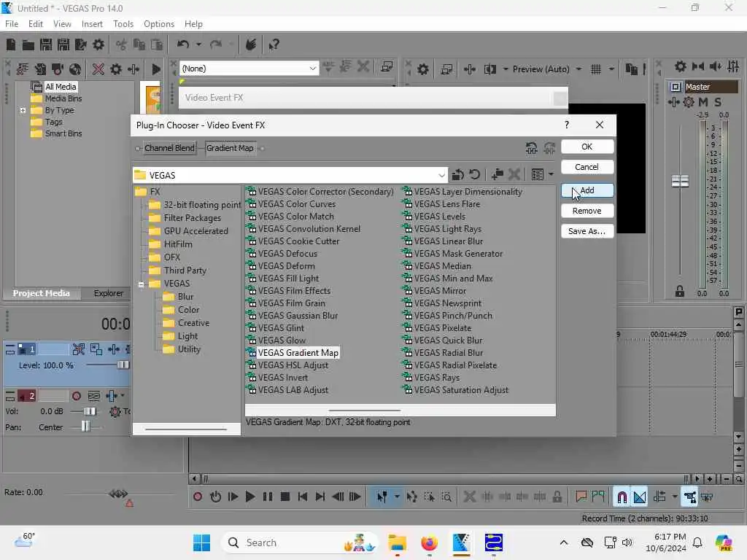Toggle loop playback
This screenshot has width=747, height=560.
215,497
